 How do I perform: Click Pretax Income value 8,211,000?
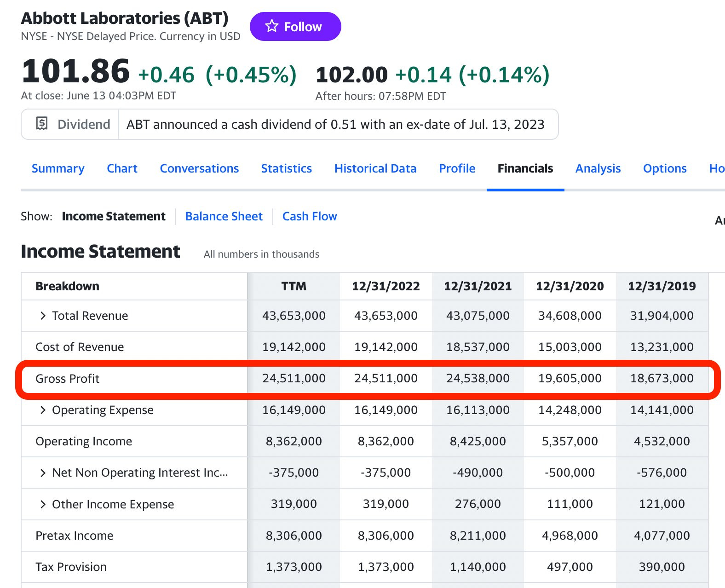(478, 536)
